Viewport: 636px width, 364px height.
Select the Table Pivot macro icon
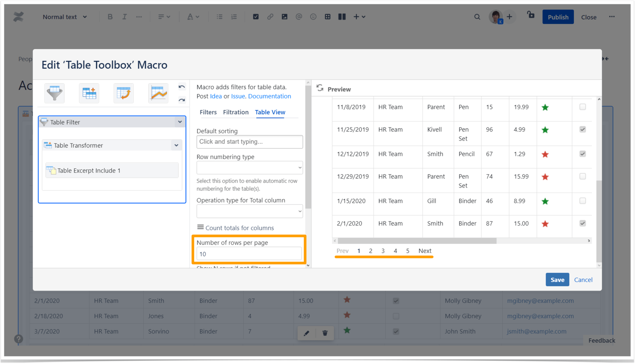(124, 93)
